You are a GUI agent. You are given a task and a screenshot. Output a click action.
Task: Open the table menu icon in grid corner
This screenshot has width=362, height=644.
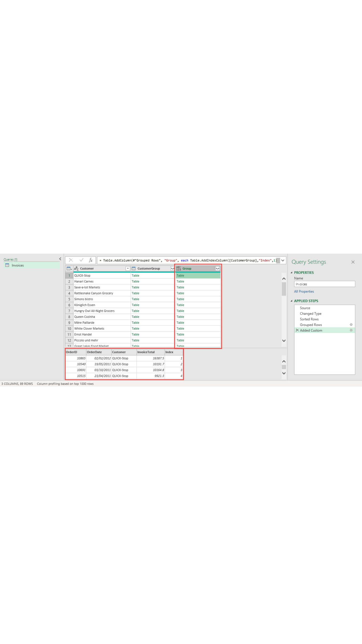click(69, 269)
